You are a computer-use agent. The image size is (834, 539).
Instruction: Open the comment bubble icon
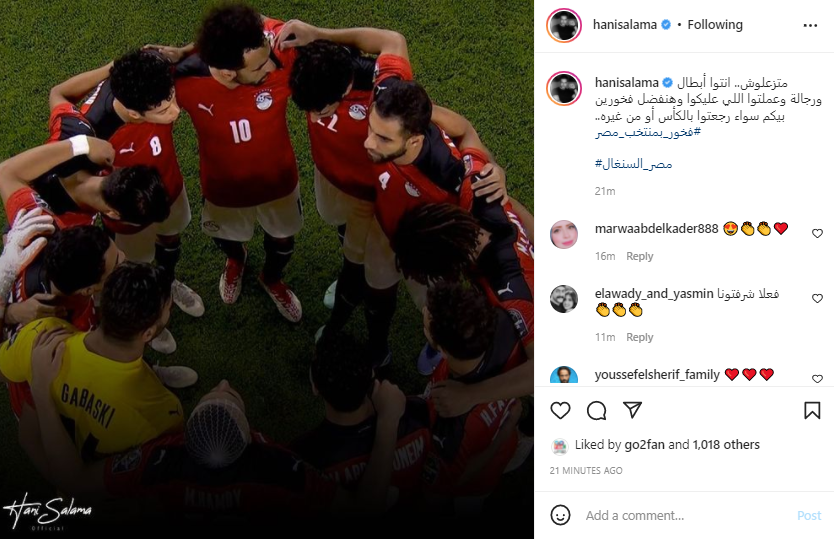[x=596, y=411]
